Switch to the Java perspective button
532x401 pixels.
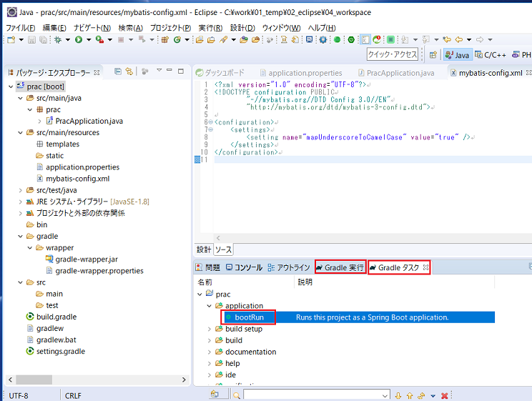coord(457,55)
